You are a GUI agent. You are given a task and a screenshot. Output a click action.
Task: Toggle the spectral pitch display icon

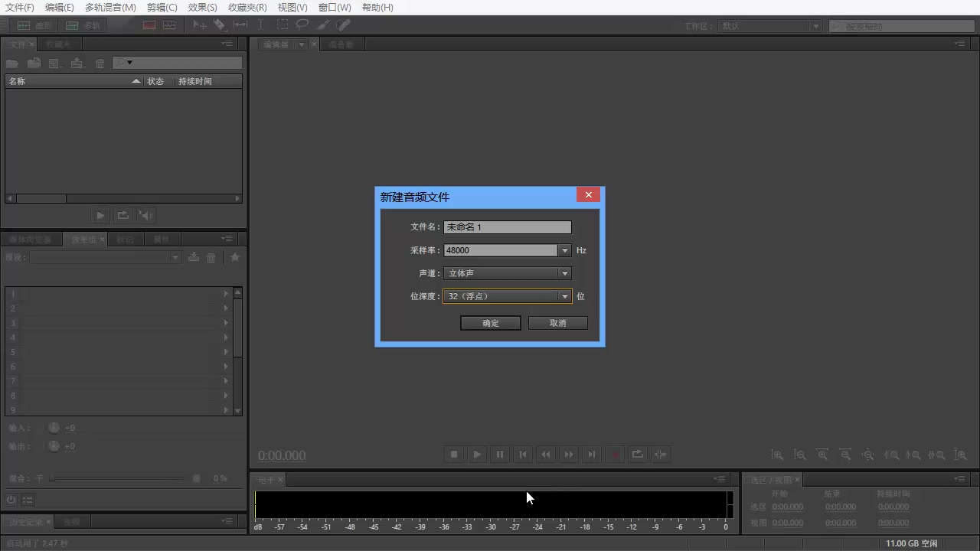[x=168, y=25]
